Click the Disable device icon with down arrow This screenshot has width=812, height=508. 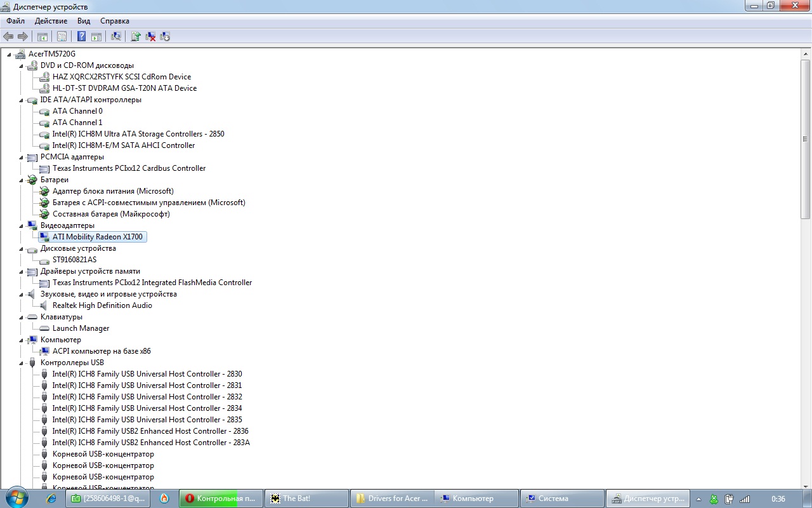point(165,36)
